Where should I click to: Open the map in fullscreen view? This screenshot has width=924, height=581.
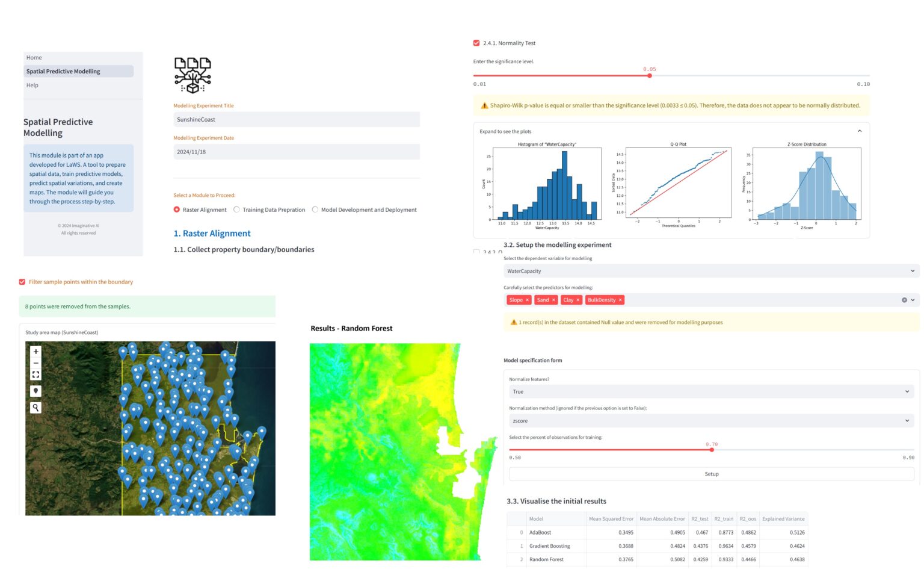[x=36, y=374]
